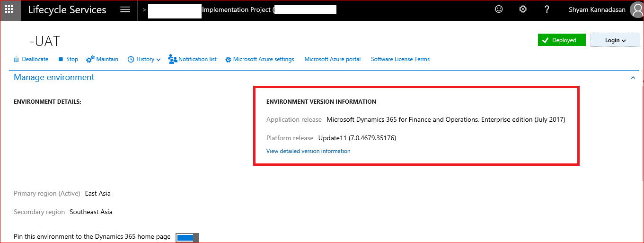Click the smiley feedback icon
This screenshot has height=243, width=644.
click(x=499, y=9)
